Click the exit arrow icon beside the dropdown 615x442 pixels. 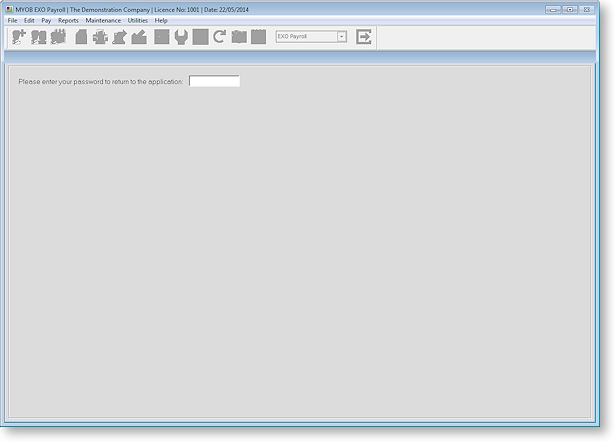tap(364, 37)
